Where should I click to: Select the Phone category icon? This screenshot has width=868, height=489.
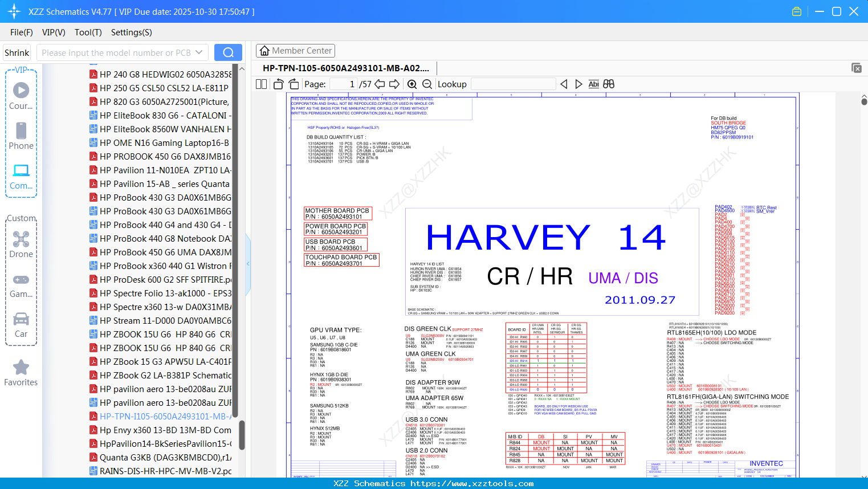pos(21,131)
